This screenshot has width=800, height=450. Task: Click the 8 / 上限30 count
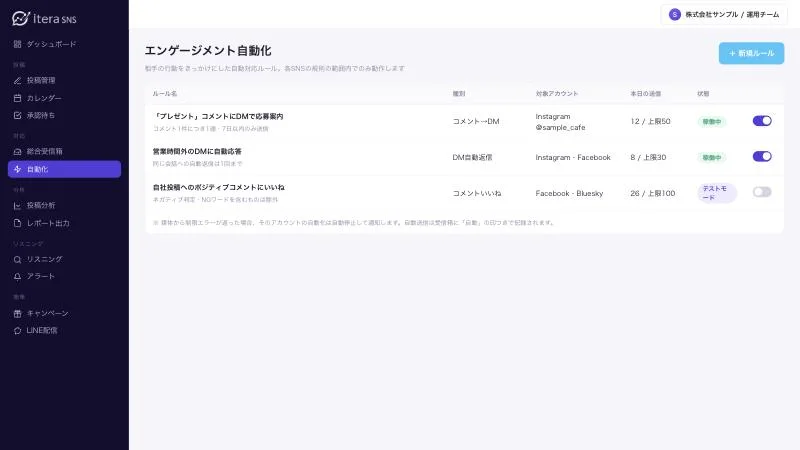pyautogui.click(x=648, y=157)
